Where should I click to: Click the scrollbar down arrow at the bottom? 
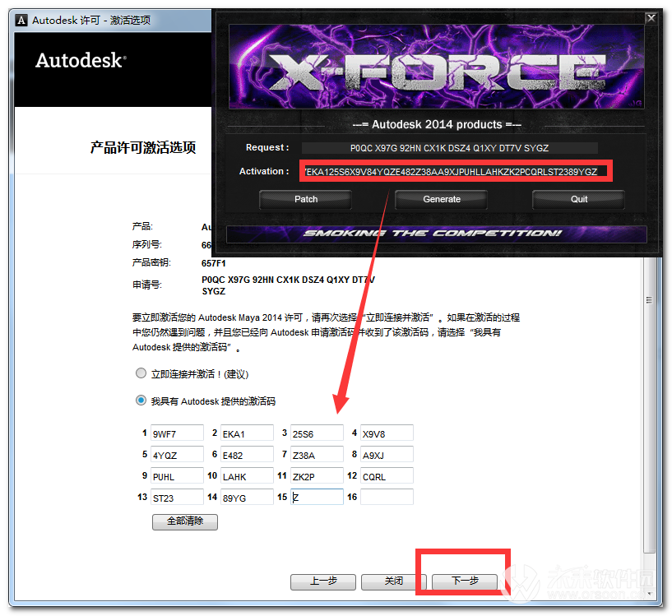[x=649, y=594]
